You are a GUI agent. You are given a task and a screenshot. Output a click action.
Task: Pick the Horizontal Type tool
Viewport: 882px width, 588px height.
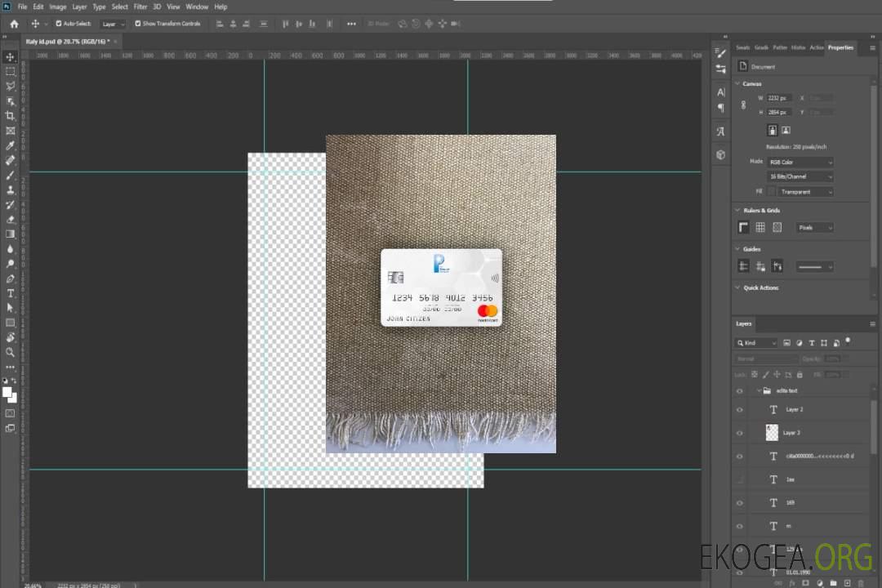[x=11, y=293]
